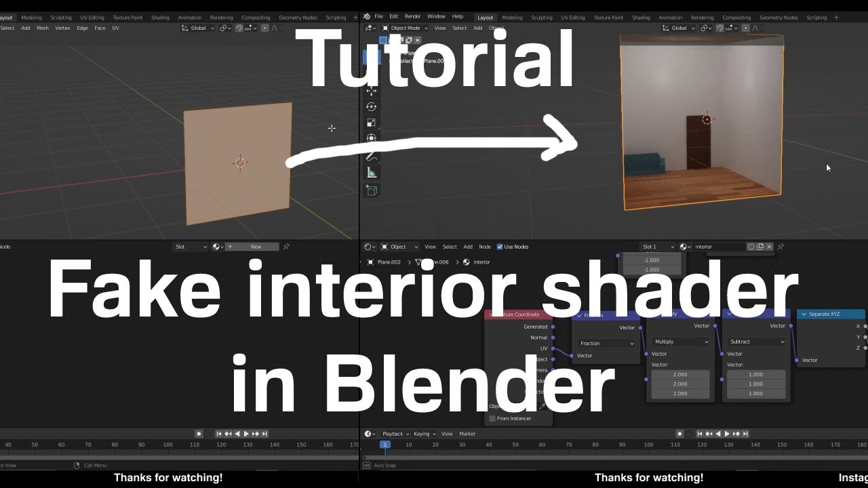Screen dimensions: 868x488
Task: Click the right timeline horizontal scrollbar
Action: [x=614, y=457]
